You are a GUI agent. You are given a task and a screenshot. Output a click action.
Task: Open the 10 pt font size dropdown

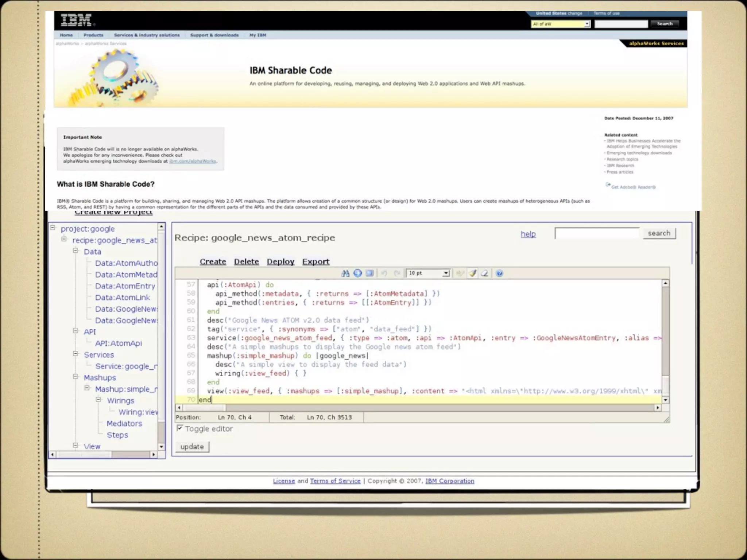coord(428,273)
